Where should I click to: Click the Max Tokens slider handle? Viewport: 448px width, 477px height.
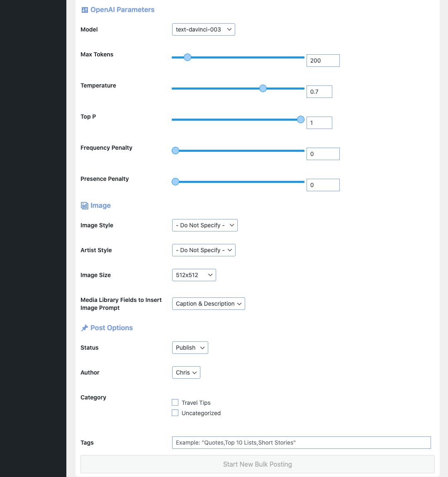click(187, 57)
